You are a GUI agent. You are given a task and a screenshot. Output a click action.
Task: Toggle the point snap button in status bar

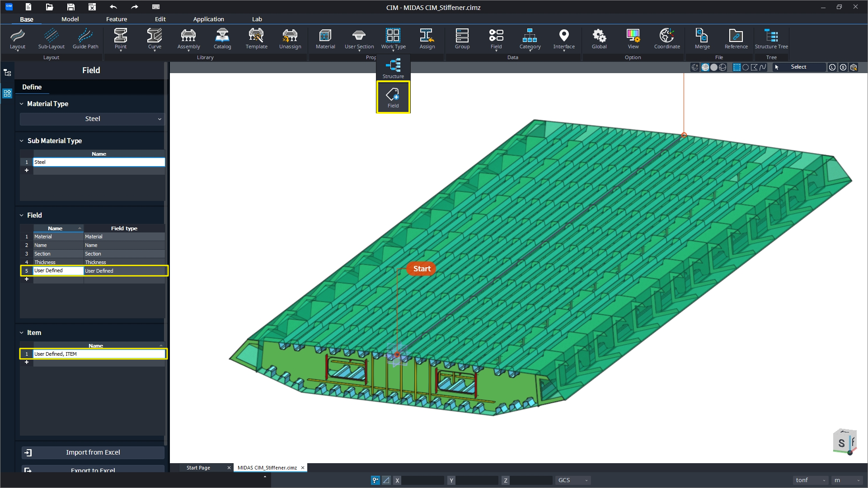click(x=375, y=480)
